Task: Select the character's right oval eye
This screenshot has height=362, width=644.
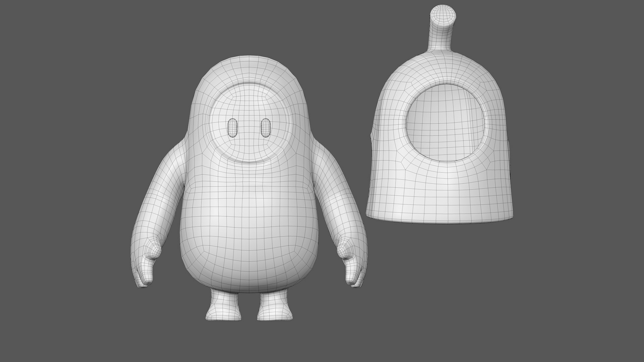Action: [x=265, y=128]
